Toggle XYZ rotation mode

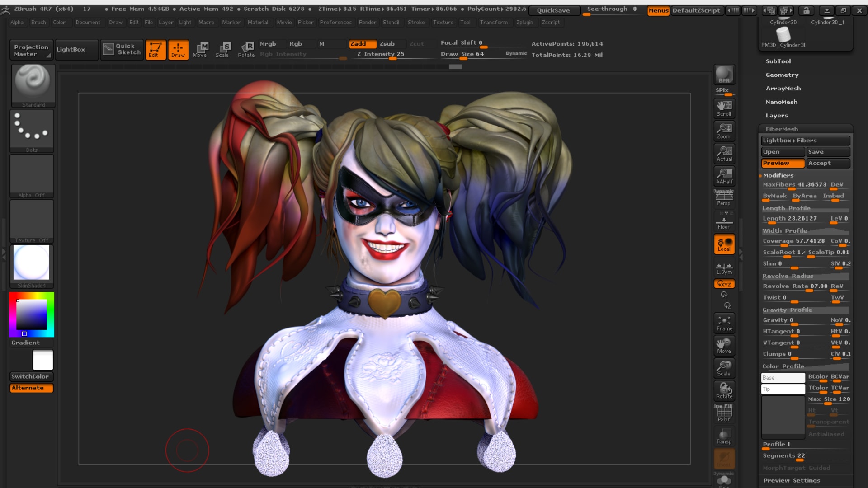coord(724,284)
